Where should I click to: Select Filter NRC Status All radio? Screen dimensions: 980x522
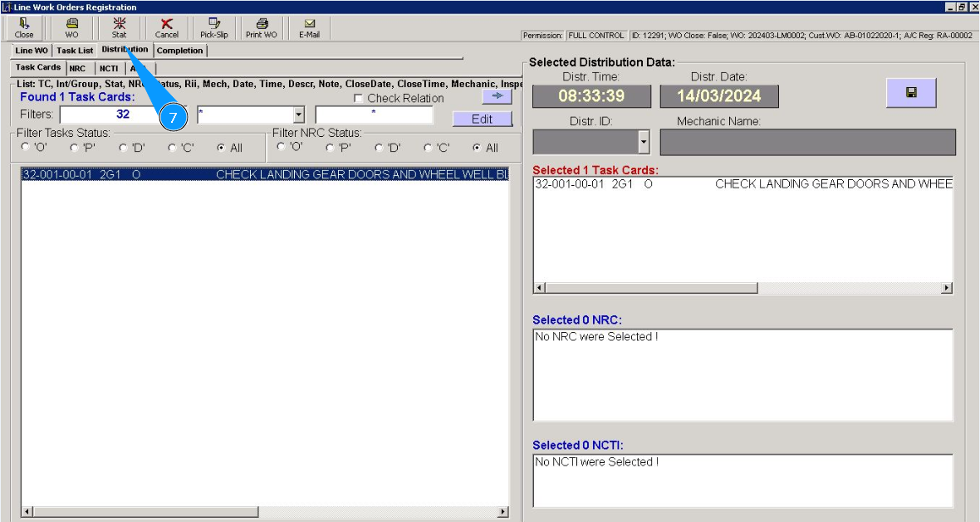(477, 148)
